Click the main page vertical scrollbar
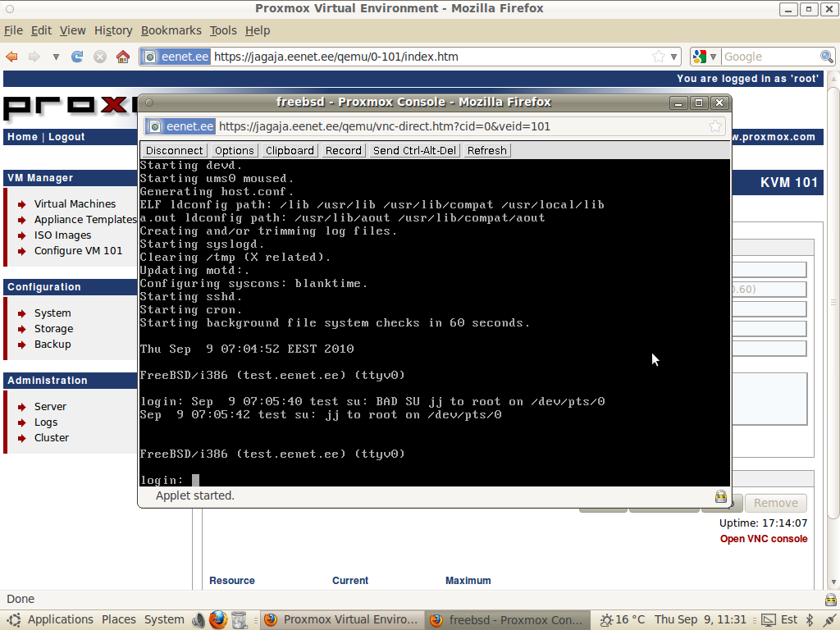This screenshot has height=630, width=840. tap(833, 303)
